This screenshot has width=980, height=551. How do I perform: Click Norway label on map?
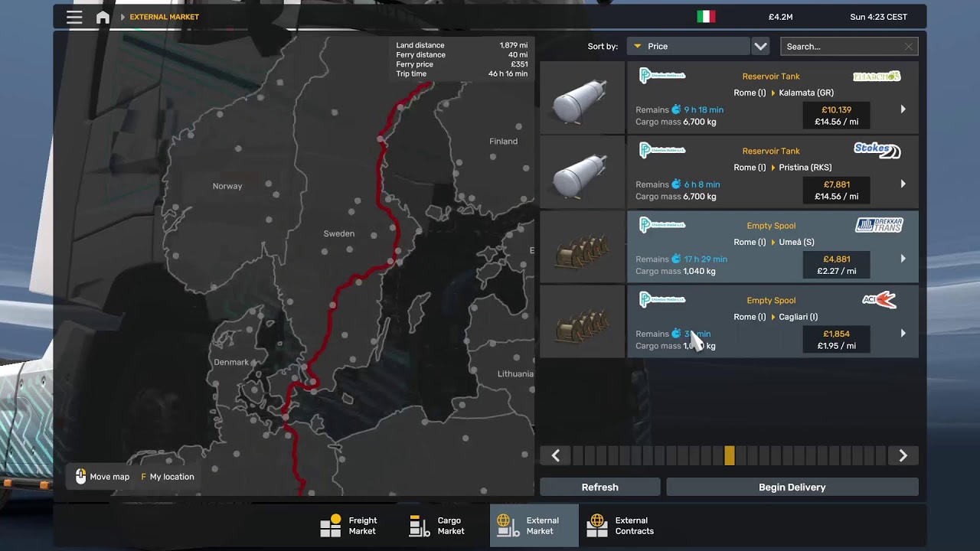point(227,186)
